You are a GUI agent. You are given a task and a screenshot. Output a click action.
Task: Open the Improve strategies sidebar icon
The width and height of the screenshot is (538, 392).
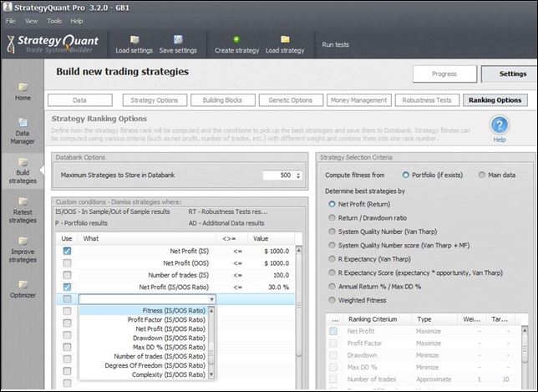pyautogui.click(x=23, y=241)
